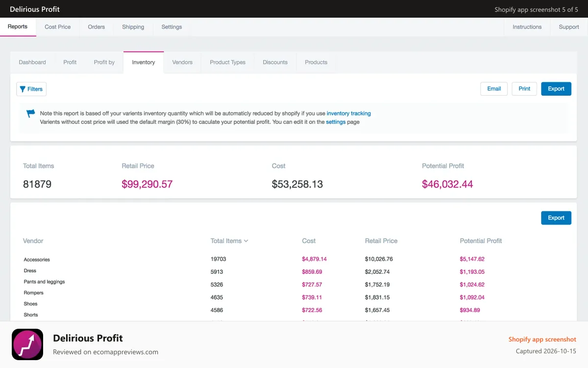588x368 pixels.
Task: Open the Support page
Action: tap(569, 27)
